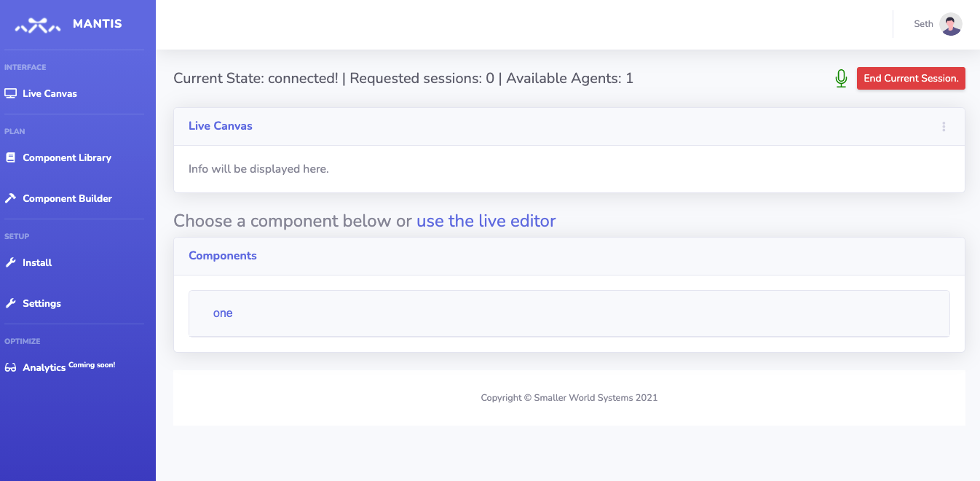Open the Settings menu item
The height and width of the screenshot is (481, 980).
[42, 303]
